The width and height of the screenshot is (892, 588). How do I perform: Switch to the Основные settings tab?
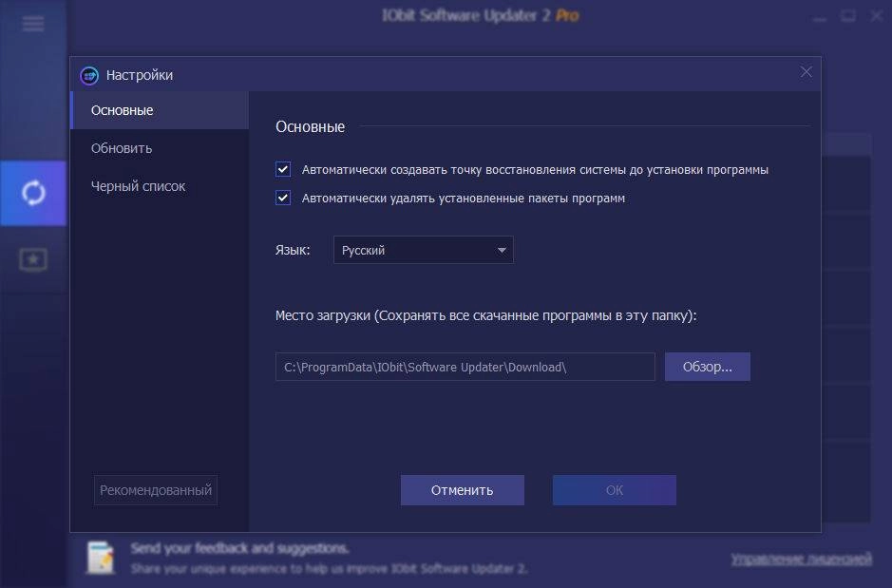(x=160, y=110)
